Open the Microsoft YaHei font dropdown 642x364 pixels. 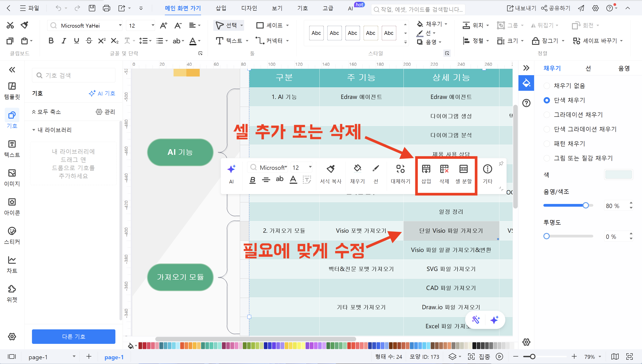tap(120, 25)
